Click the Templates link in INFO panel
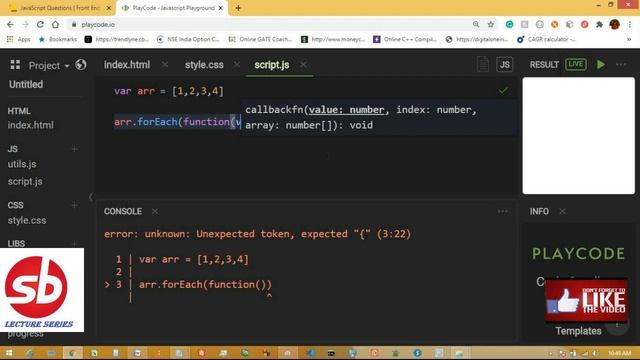This screenshot has width=640, height=360. coord(578,331)
